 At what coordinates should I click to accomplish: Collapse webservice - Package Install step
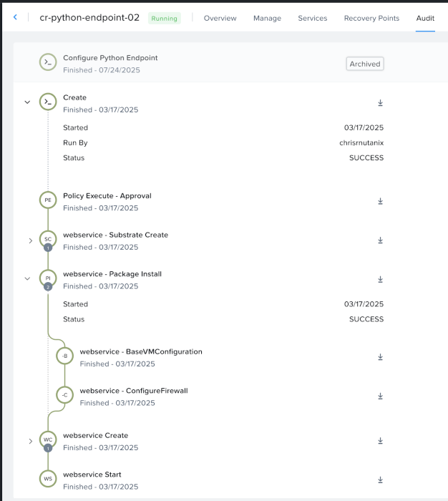pos(28,278)
